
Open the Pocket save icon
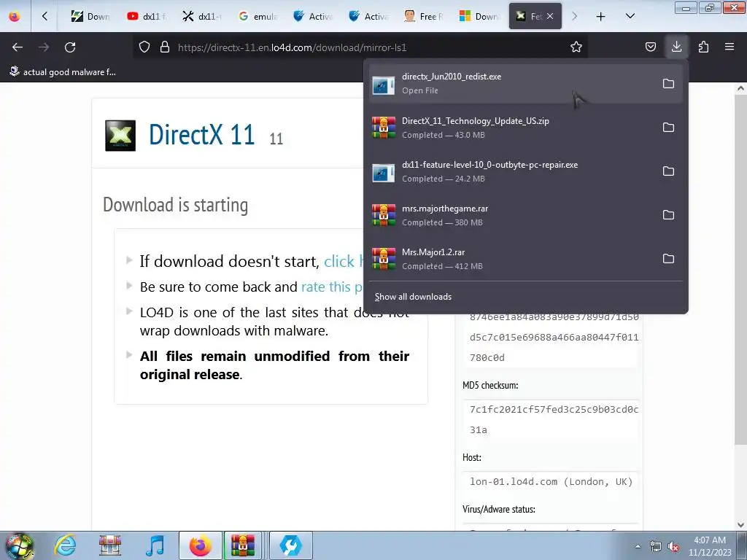pyautogui.click(x=650, y=47)
